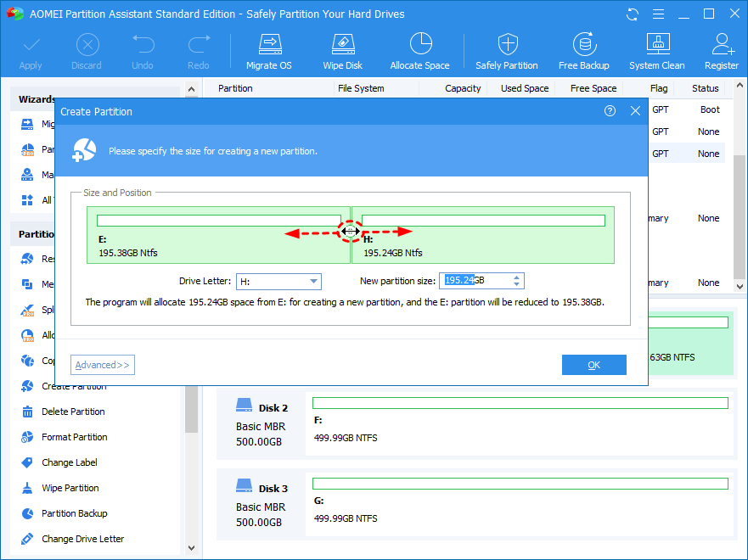Screen dimensions: 748x560
Task: Click the H: partition block in dialog
Action: [x=483, y=235]
